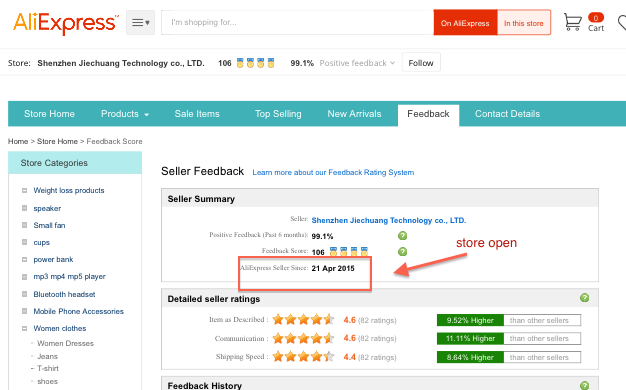The height and width of the screenshot is (390, 626).
Task: Click the 11.11% Higher comparison bar
Action: (509, 339)
